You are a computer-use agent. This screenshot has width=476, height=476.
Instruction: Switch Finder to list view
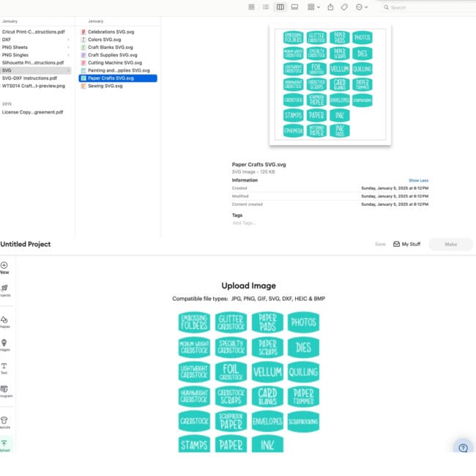266,7
